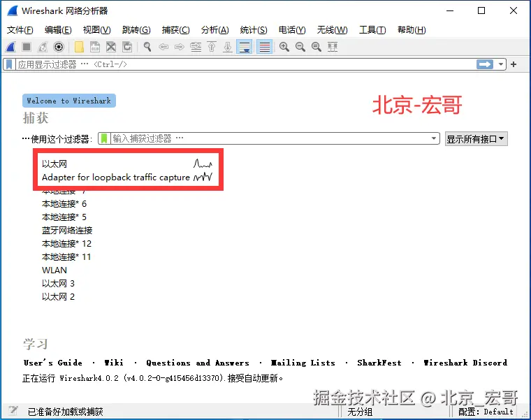Click the go to specified packet icon
531x420 pixels.
tap(196, 47)
